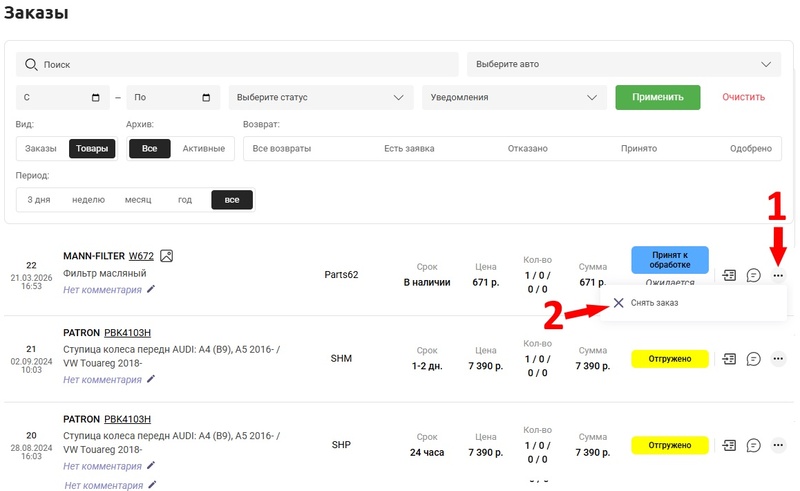Expand 'Уведомления' dropdown

pyautogui.click(x=514, y=98)
